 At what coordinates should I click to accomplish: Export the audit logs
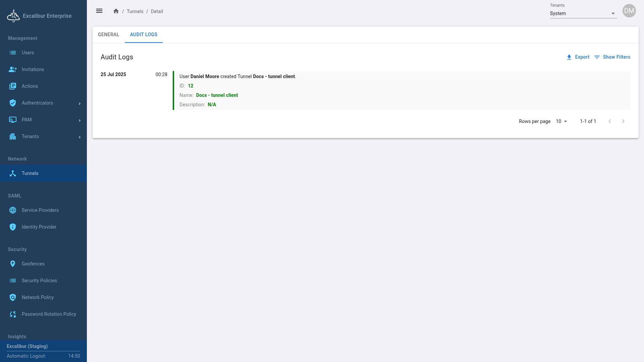(578, 57)
